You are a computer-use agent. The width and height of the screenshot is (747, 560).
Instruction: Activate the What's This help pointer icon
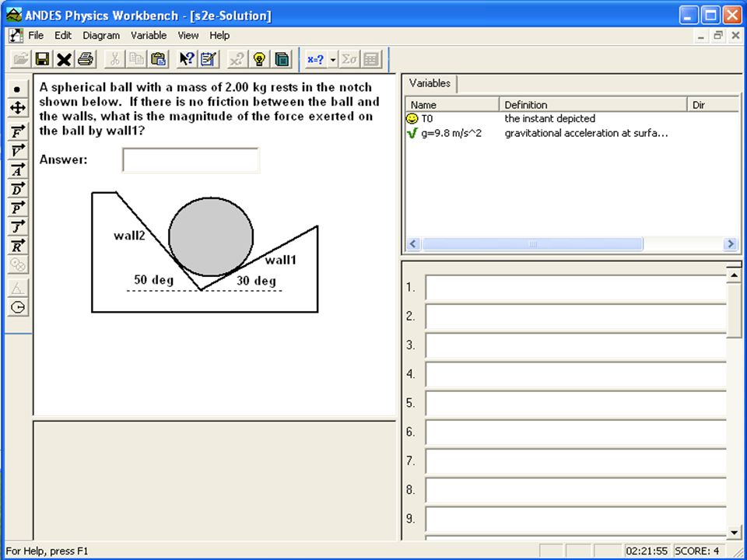click(187, 59)
